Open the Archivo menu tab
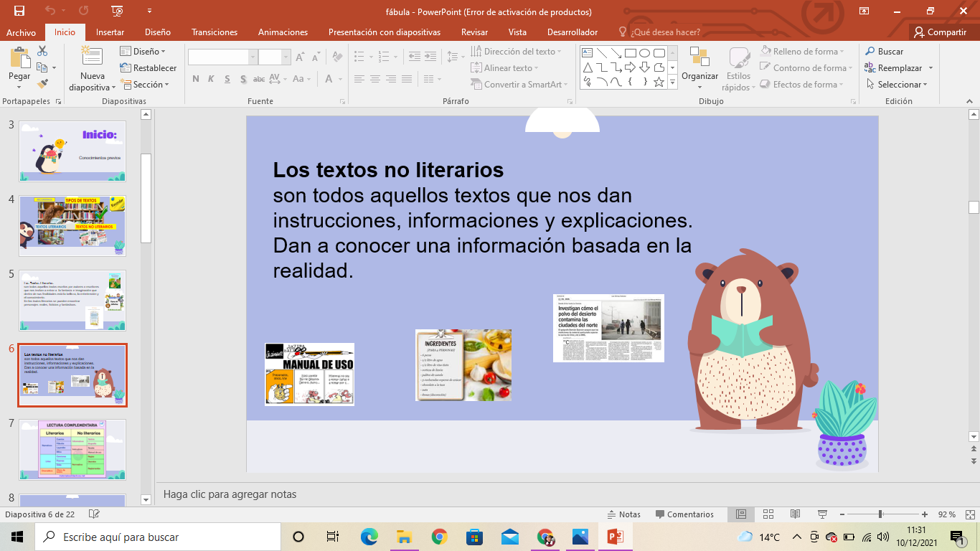 (x=22, y=32)
